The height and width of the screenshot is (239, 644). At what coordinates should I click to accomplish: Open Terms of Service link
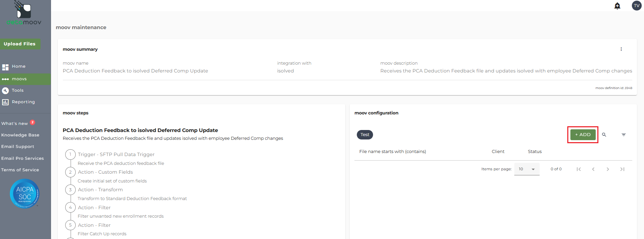point(20,170)
